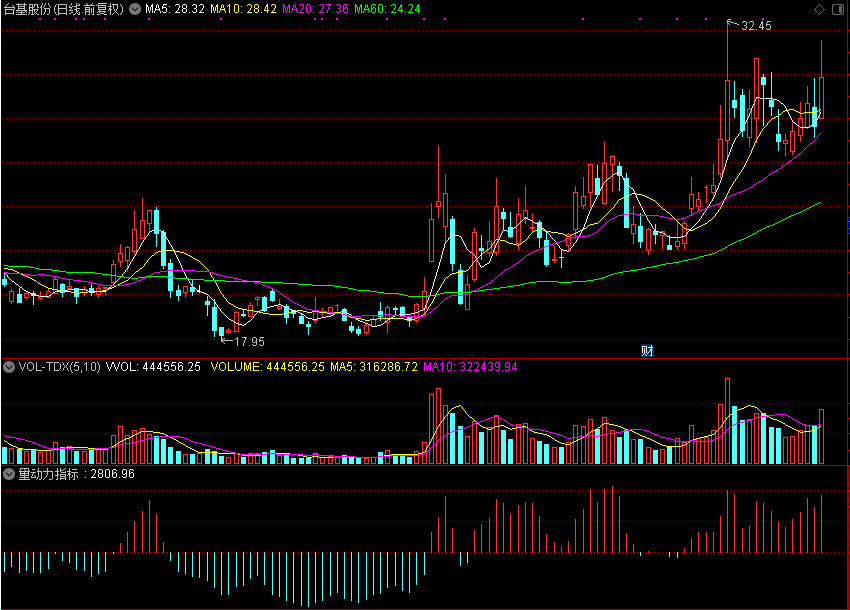Click the 财 financial marker icon
The image size is (850, 610).
[x=647, y=350]
